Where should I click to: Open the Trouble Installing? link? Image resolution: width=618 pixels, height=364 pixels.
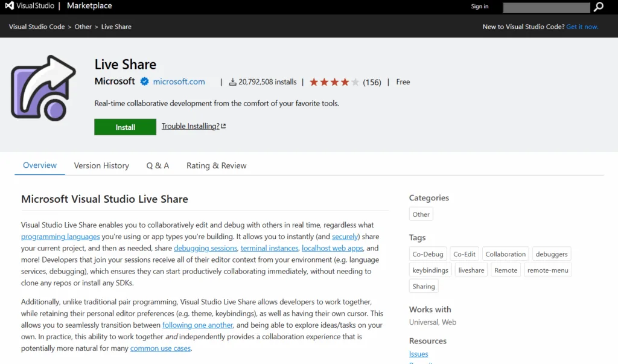tap(190, 126)
